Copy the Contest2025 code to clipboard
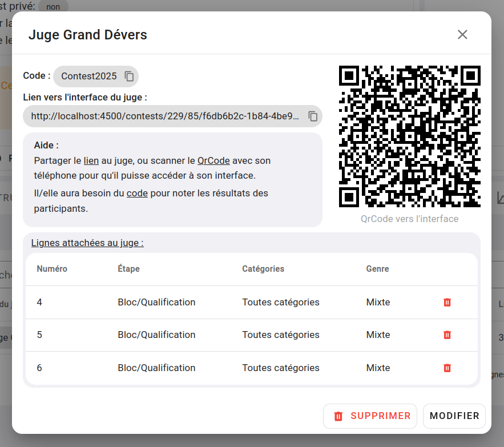This screenshot has height=447, width=504. click(x=129, y=76)
